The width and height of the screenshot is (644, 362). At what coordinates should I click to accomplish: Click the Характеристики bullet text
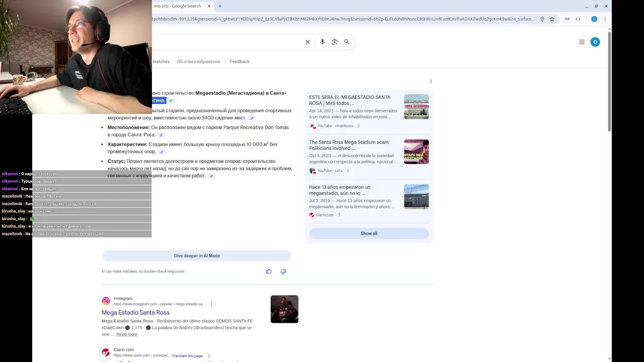click(x=192, y=148)
